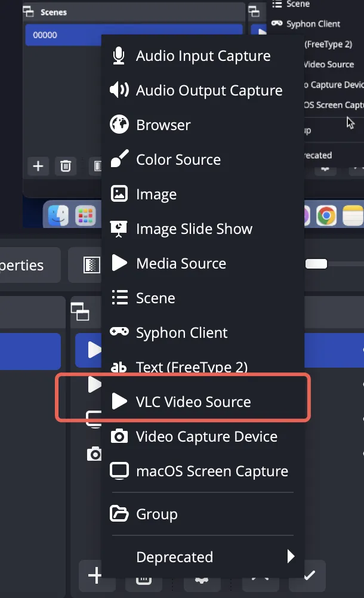This screenshot has height=598, width=364.
Task: Click the Scenes panel title in the preview
Action: point(54,12)
